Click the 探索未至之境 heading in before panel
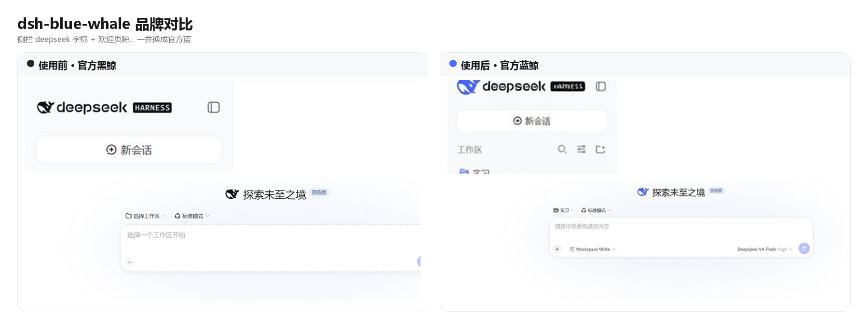 click(x=274, y=194)
